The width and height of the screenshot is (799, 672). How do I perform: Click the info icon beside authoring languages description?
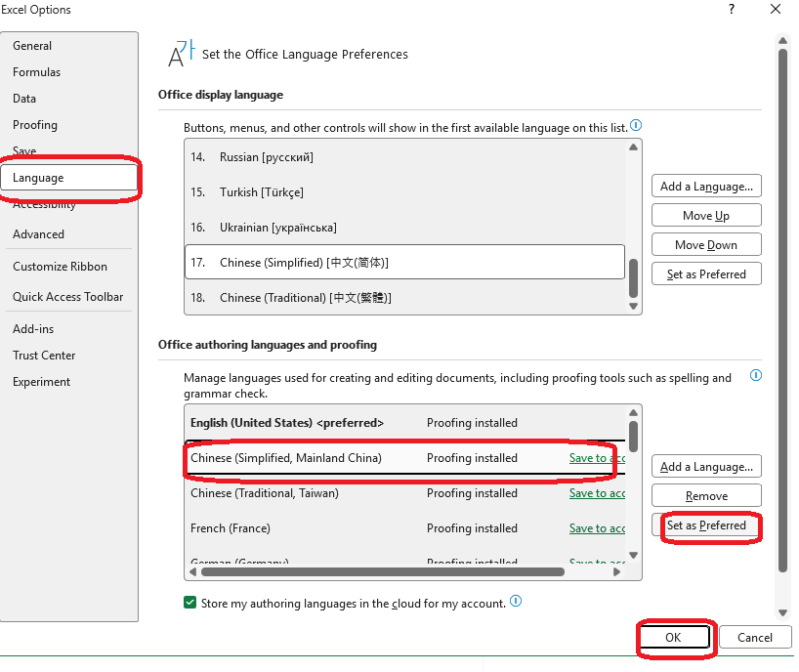(x=756, y=375)
